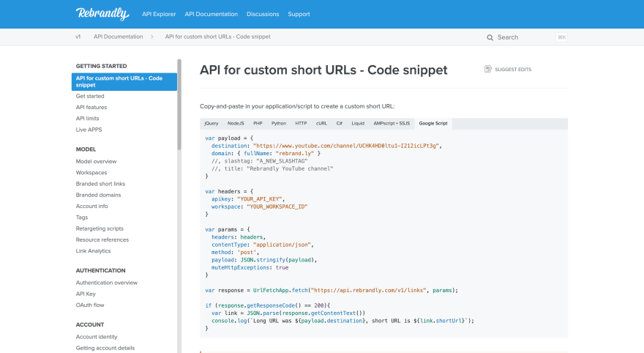Click the GETTING STARTED section heading
Image resolution: width=644 pixels, height=353 pixels.
click(x=101, y=66)
